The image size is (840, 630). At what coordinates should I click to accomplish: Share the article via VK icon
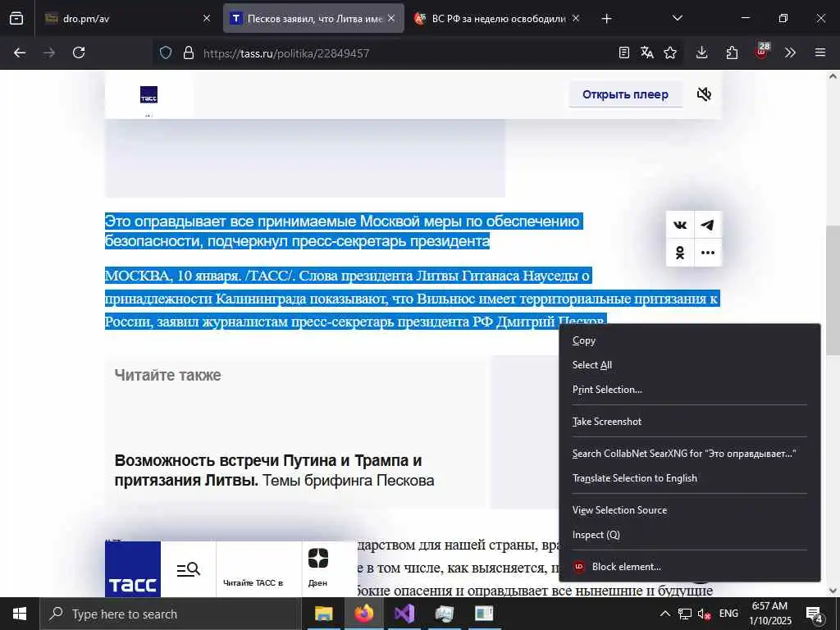pos(680,225)
